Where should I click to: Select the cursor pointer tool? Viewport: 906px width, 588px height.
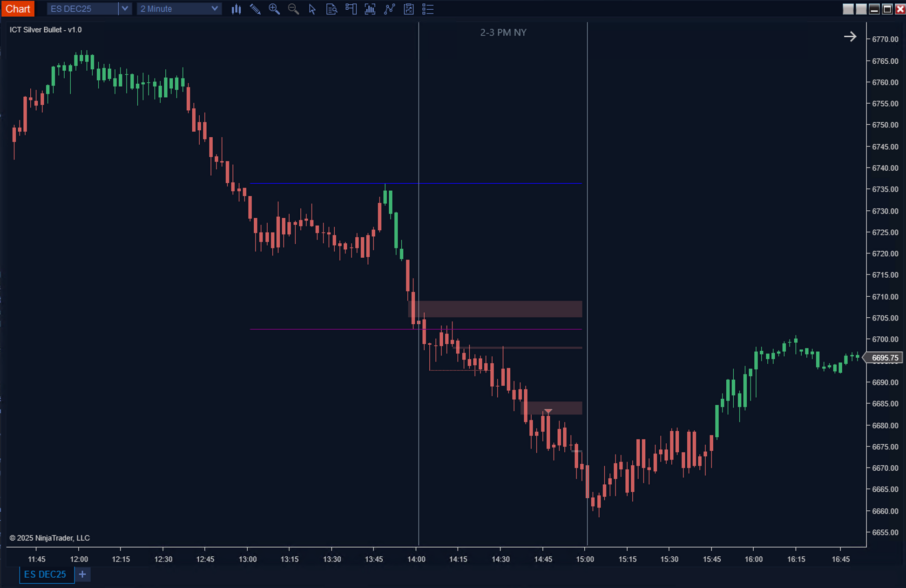[x=312, y=9]
